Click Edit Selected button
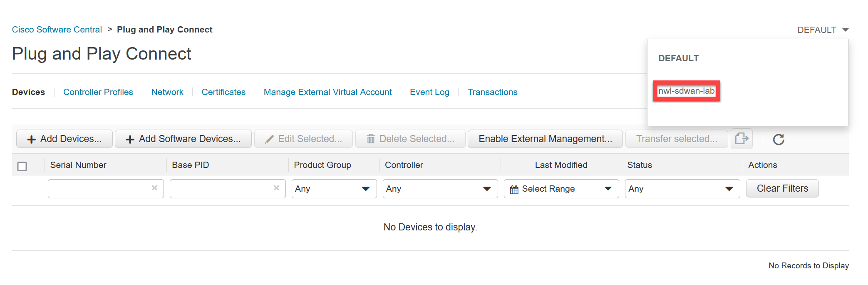 [303, 139]
